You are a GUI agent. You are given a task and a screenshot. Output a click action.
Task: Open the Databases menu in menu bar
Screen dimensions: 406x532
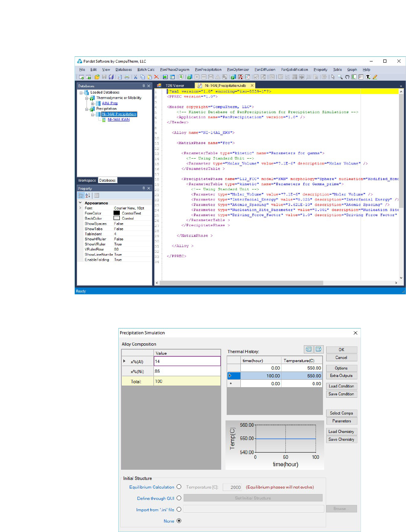124,70
